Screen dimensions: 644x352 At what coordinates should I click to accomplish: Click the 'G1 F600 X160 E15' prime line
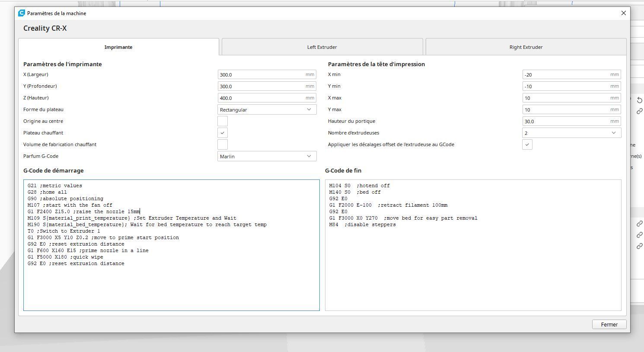coord(88,250)
